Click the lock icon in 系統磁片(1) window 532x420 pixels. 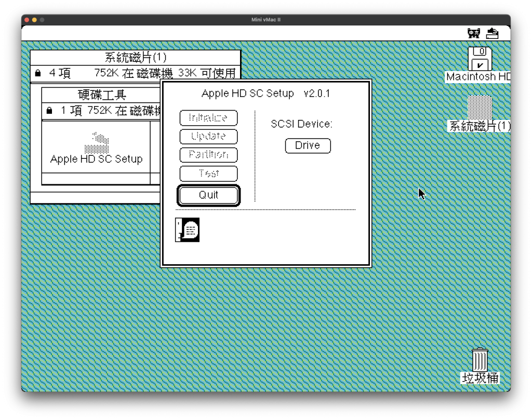38,73
